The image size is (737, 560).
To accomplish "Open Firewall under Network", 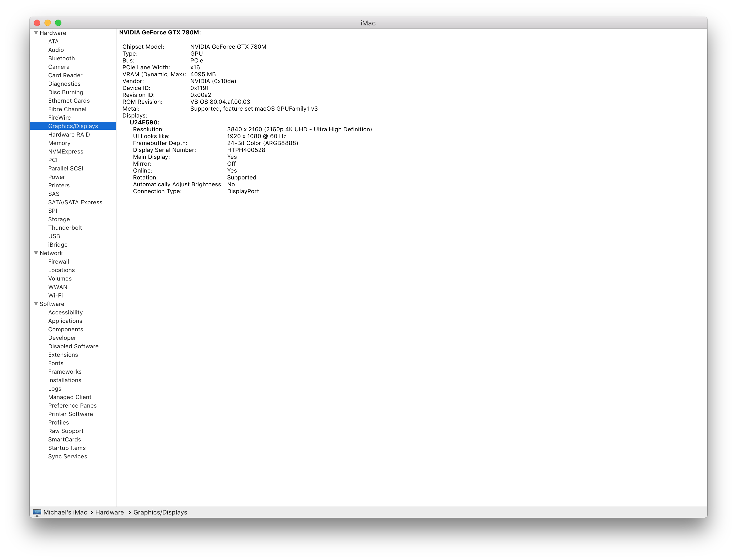I will point(59,262).
